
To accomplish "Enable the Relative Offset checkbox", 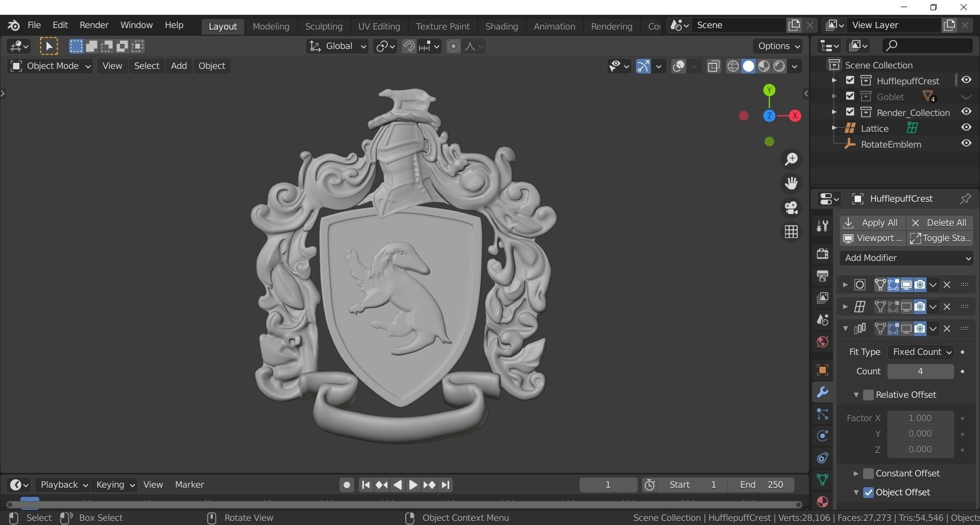I will click(x=868, y=395).
